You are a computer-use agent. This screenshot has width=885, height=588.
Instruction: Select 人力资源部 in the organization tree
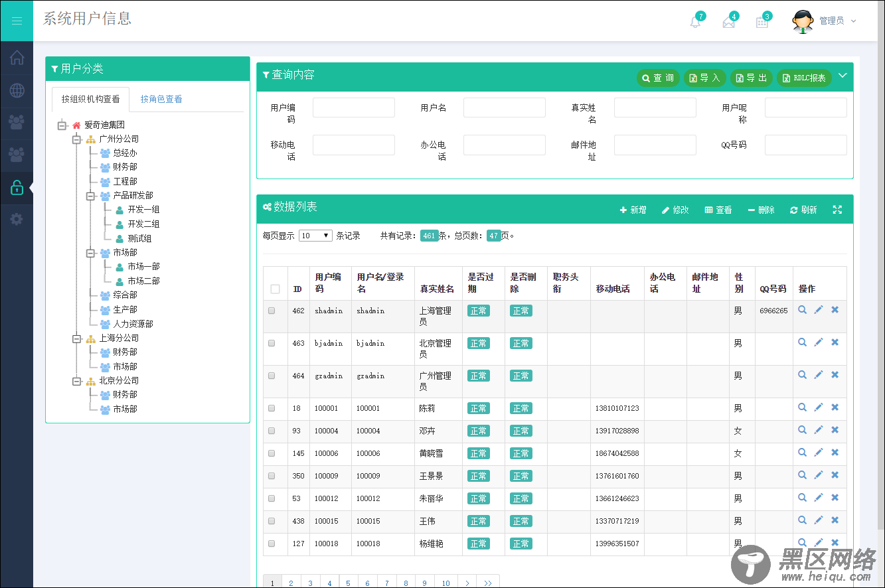133,325
